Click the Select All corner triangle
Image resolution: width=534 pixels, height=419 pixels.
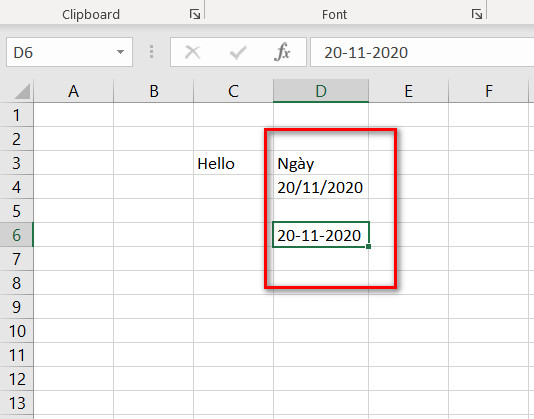22,91
